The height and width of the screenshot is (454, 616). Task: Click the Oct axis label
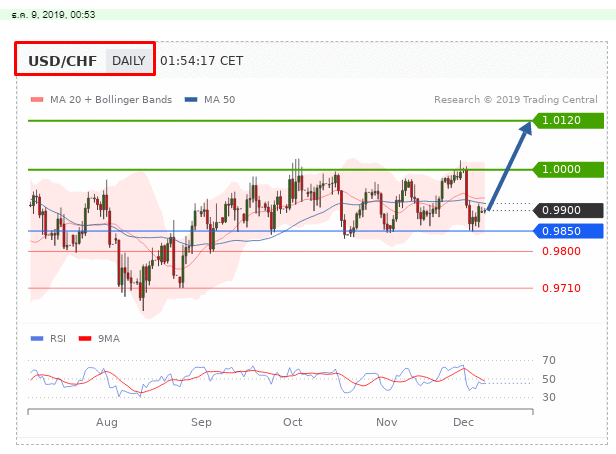(293, 422)
